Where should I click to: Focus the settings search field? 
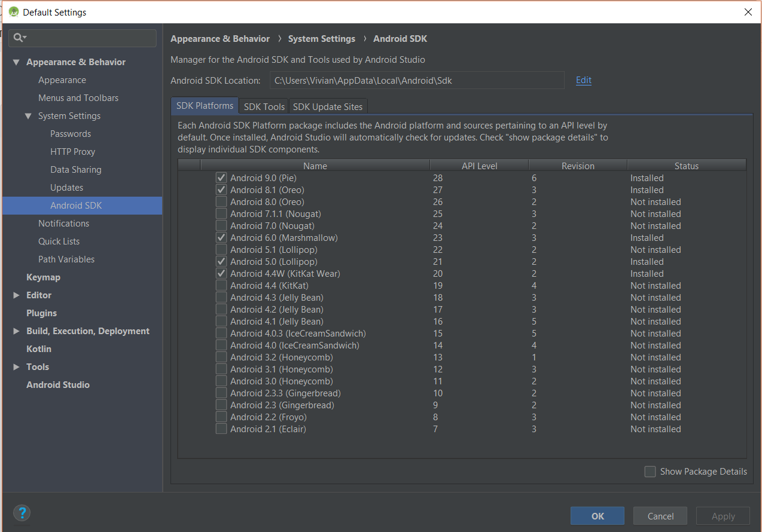(83, 38)
